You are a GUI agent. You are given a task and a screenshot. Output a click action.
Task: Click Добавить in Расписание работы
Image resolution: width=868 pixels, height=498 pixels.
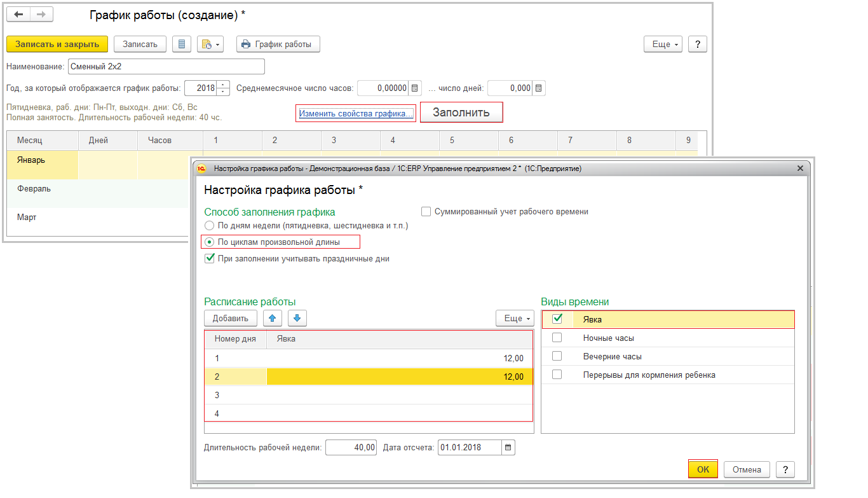[x=230, y=318]
